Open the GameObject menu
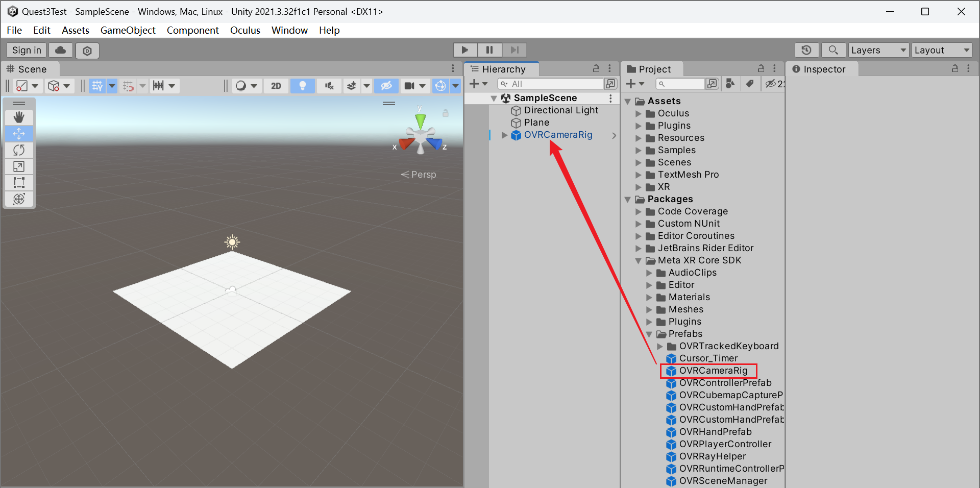 128,30
